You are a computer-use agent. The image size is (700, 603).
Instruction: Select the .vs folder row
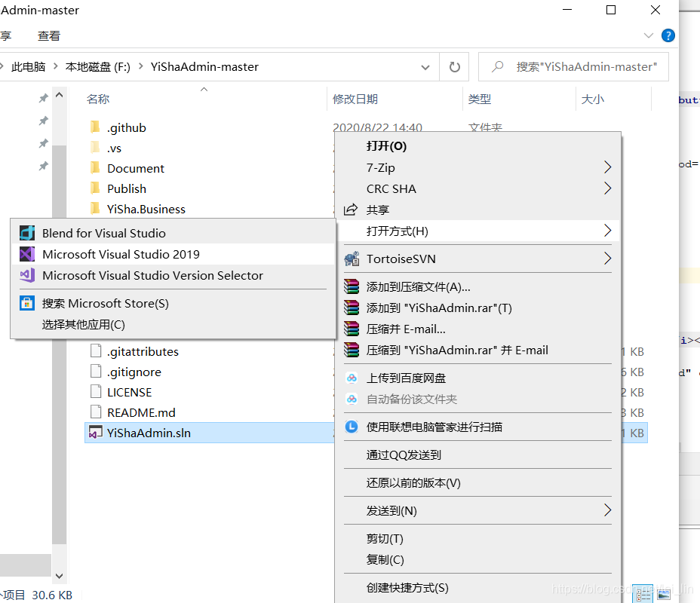click(209, 148)
